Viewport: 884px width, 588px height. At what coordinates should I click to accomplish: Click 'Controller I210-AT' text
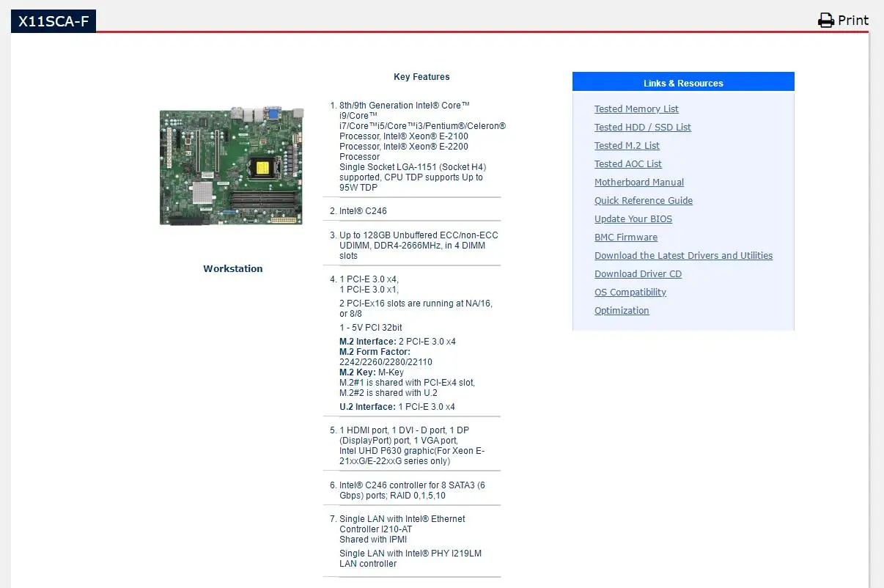[375, 529]
